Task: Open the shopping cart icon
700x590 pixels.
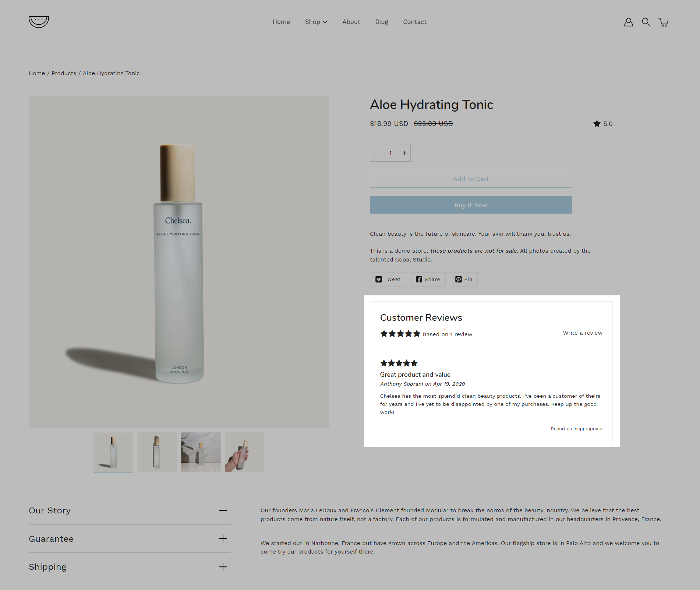Action: click(x=663, y=22)
